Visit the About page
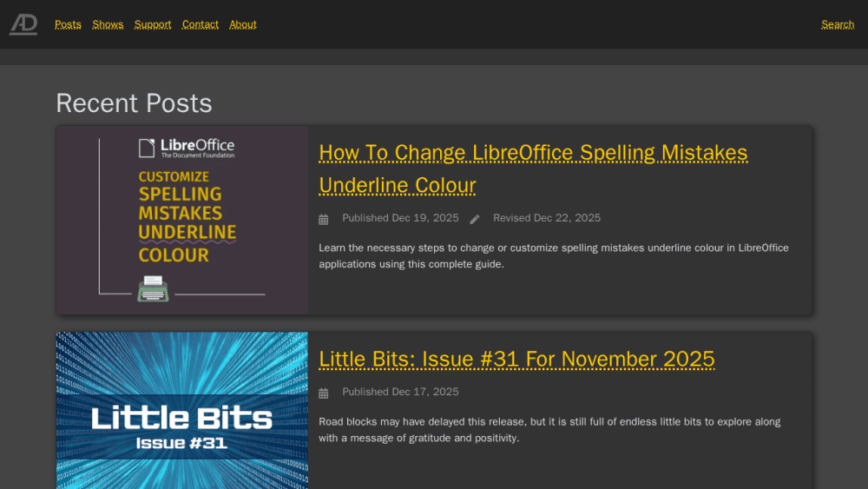The image size is (868, 489). pos(243,24)
